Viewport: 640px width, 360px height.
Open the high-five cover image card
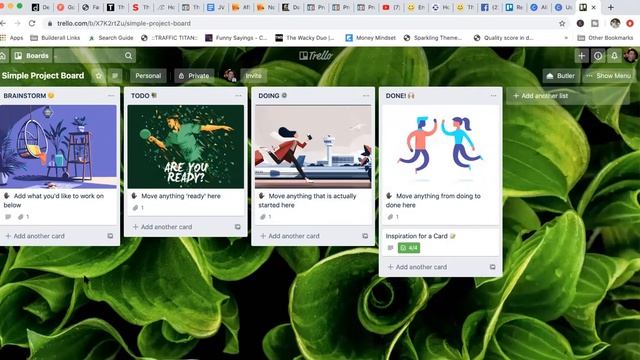tap(440, 147)
